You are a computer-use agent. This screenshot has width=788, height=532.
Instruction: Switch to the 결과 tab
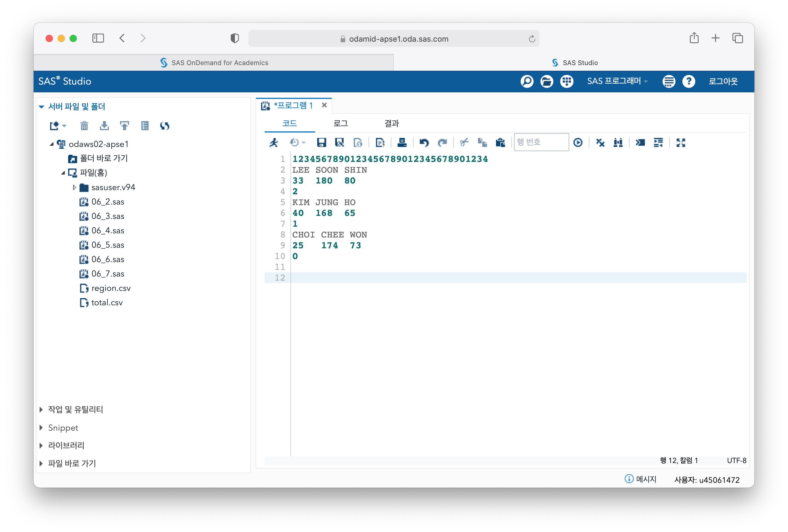click(392, 123)
